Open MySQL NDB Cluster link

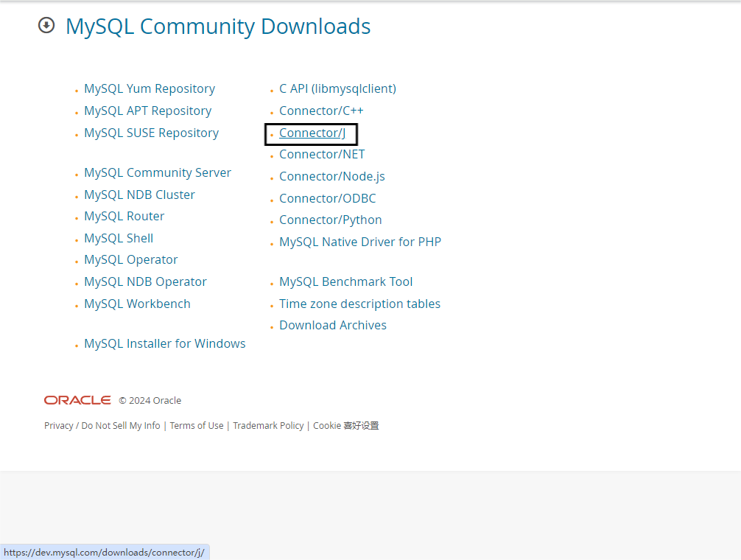pos(139,195)
